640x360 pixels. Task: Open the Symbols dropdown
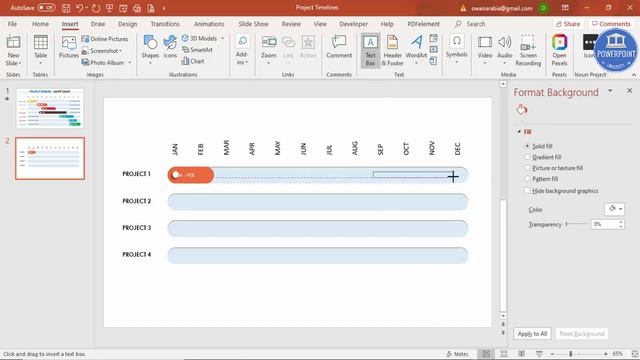pos(456,50)
